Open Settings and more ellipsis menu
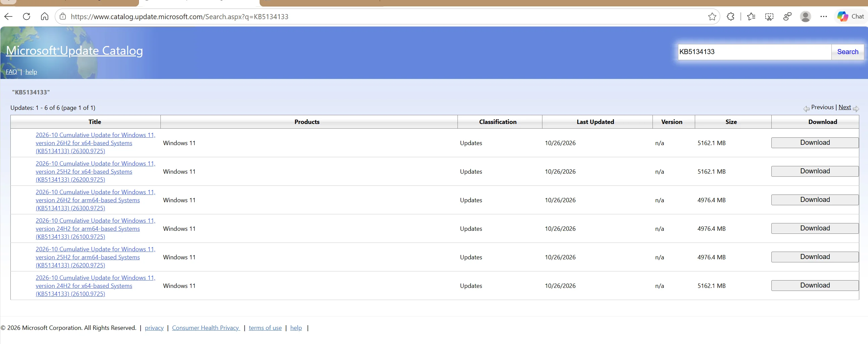The height and width of the screenshot is (344, 868). (x=823, y=16)
